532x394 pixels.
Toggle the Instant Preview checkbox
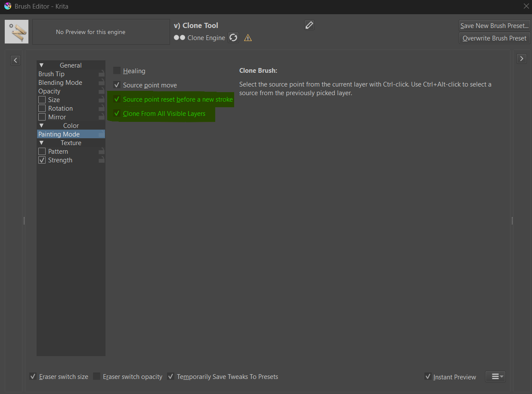(428, 377)
